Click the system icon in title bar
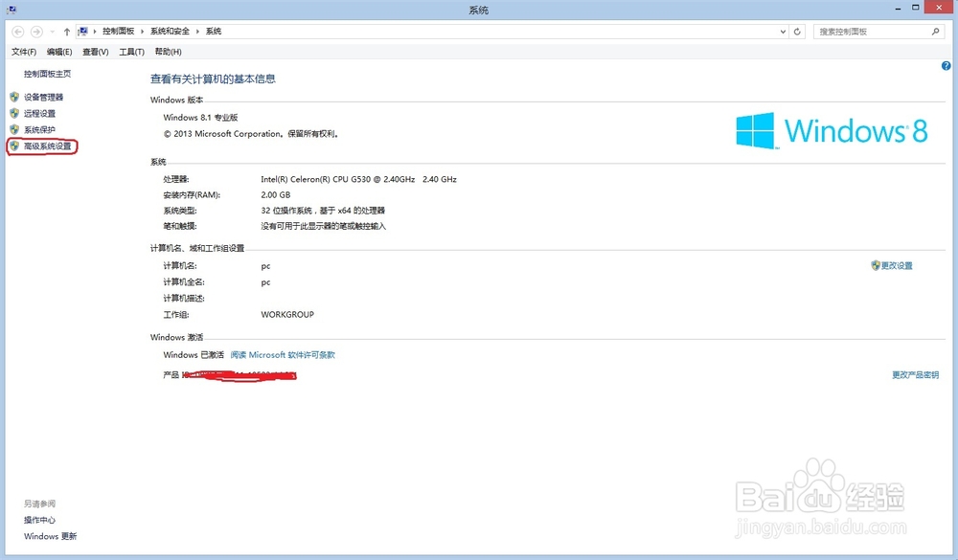 [x=11, y=10]
